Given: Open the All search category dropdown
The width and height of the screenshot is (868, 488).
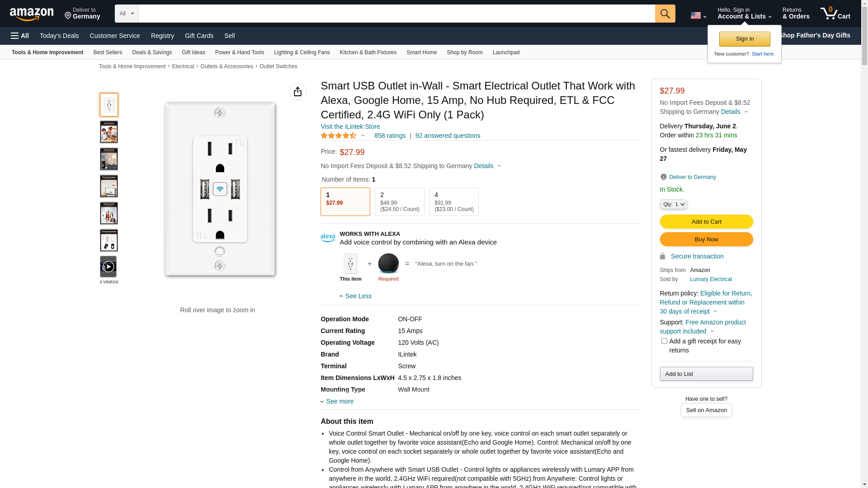Looking at the screenshot, I should point(126,14).
